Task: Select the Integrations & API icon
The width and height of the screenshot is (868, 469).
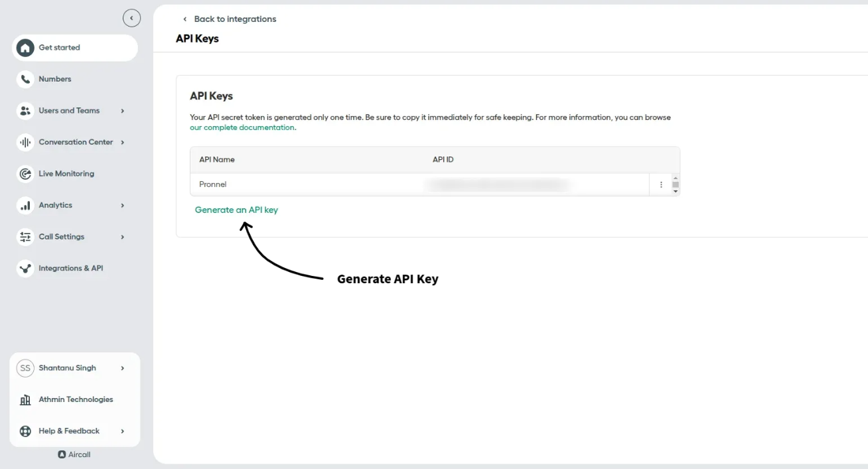Action: [x=25, y=268]
